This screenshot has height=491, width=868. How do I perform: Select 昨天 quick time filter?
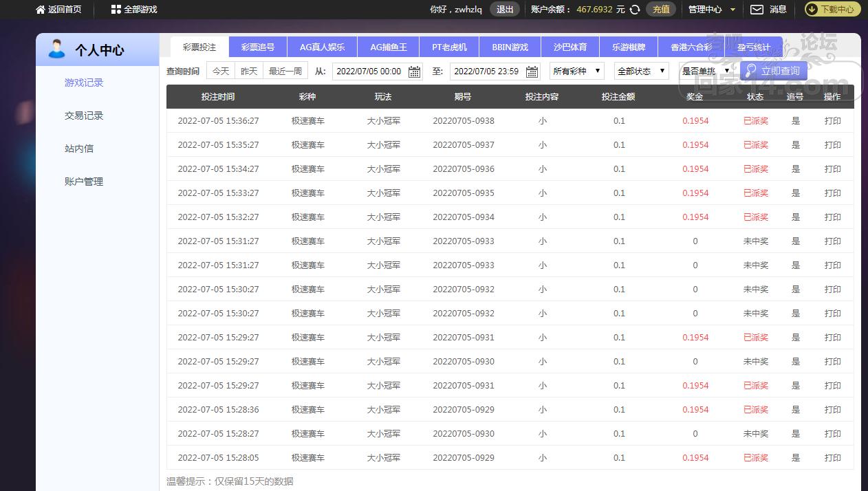pyautogui.click(x=250, y=71)
